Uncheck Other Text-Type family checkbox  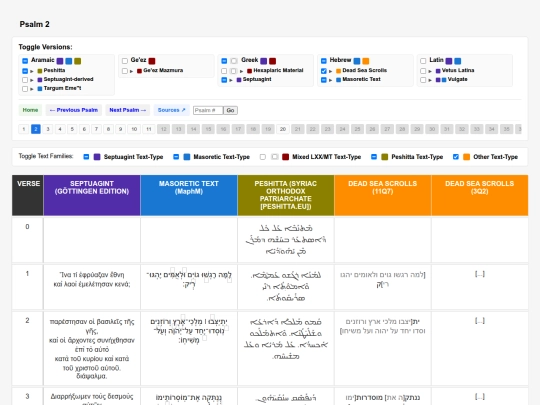coord(456,157)
